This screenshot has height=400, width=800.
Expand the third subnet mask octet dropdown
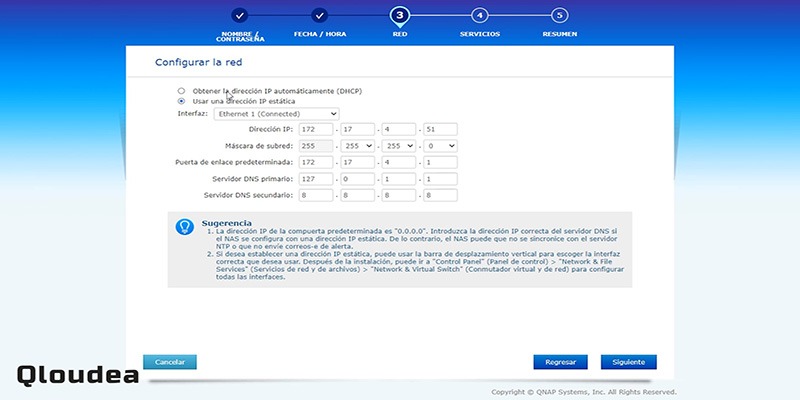[398, 146]
